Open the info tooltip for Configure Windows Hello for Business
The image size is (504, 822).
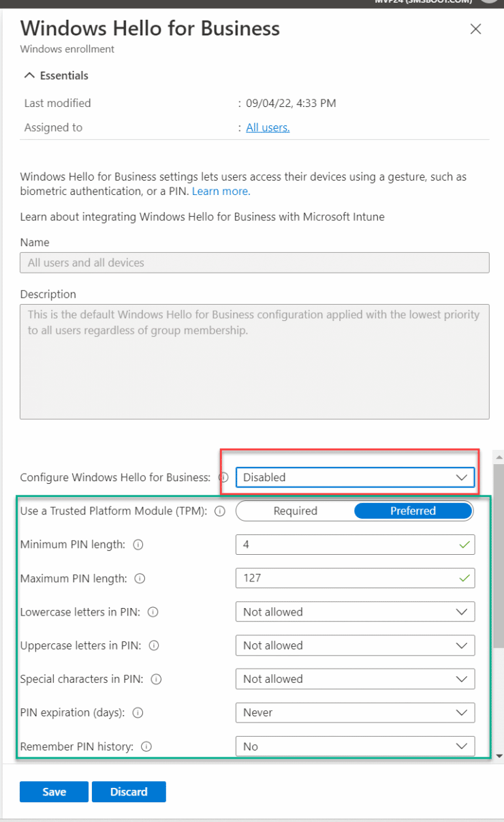pyautogui.click(x=223, y=478)
